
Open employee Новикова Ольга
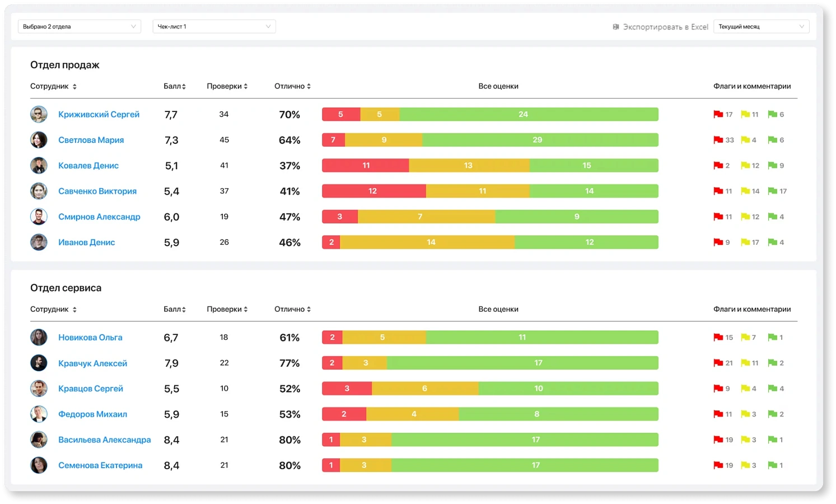pyautogui.click(x=90, y=338)
